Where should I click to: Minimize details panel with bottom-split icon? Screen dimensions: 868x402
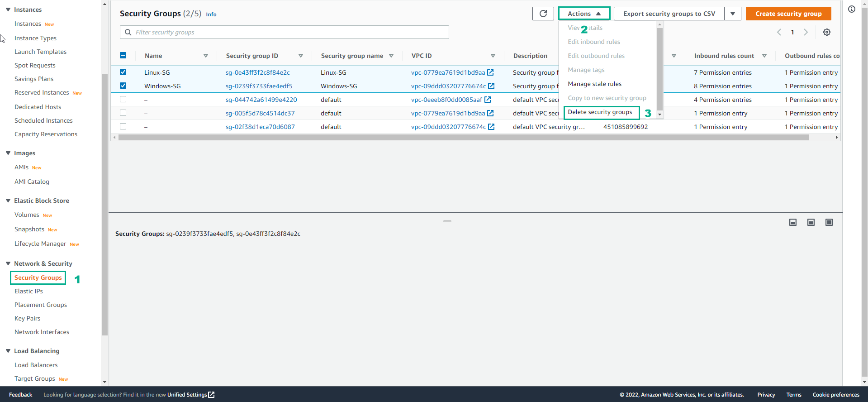793,222
